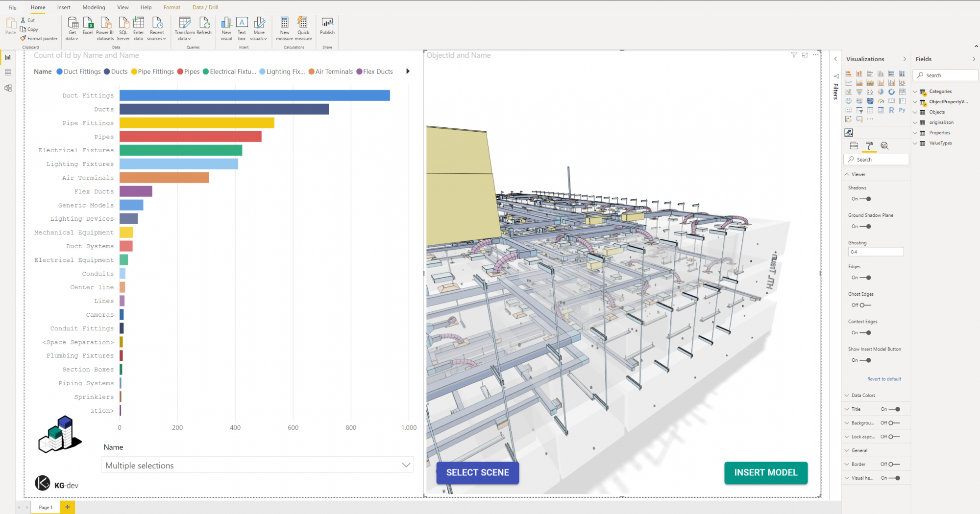Image resolution: width=980 pixels, height=514 pixels.
Task: Open the Modeling ribbon tab
Action: coord(94,7)
